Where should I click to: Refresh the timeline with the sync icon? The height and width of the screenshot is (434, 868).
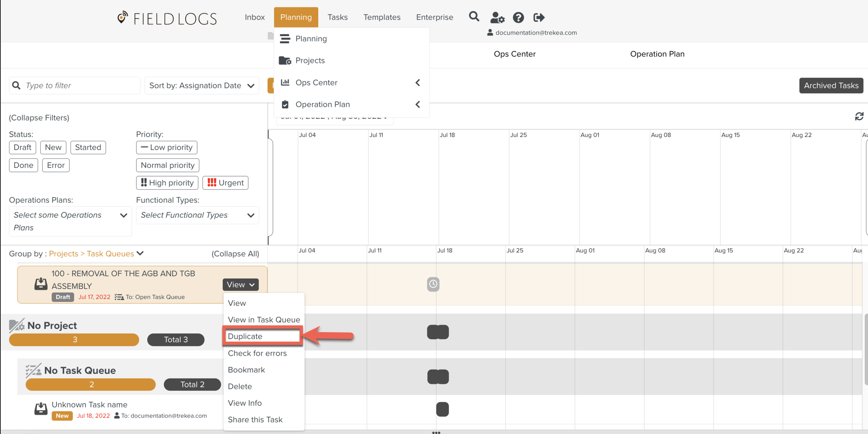pyautogui.click(x=859, y=116)
